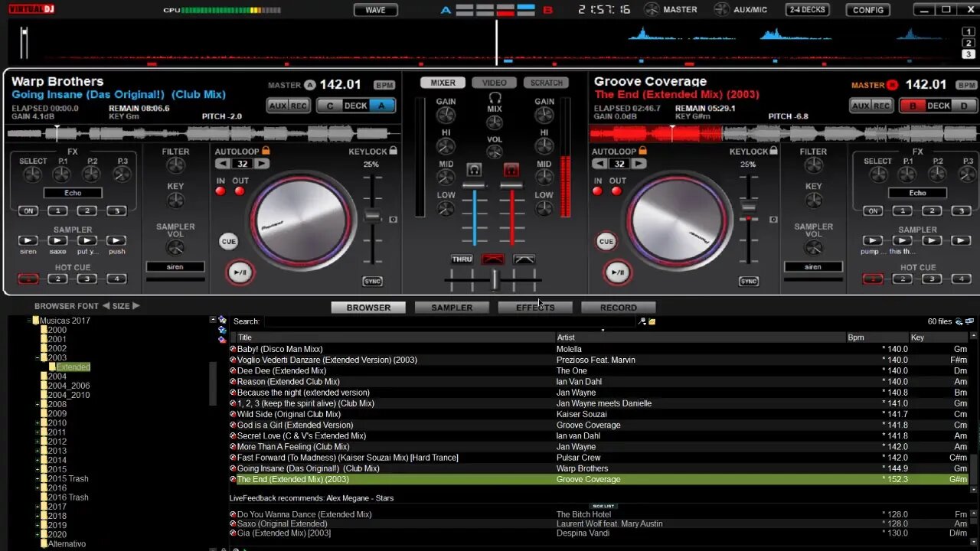The image size is (980, 551).
Task: Click left deck AUX button
Action: click(x=277, y=106)
